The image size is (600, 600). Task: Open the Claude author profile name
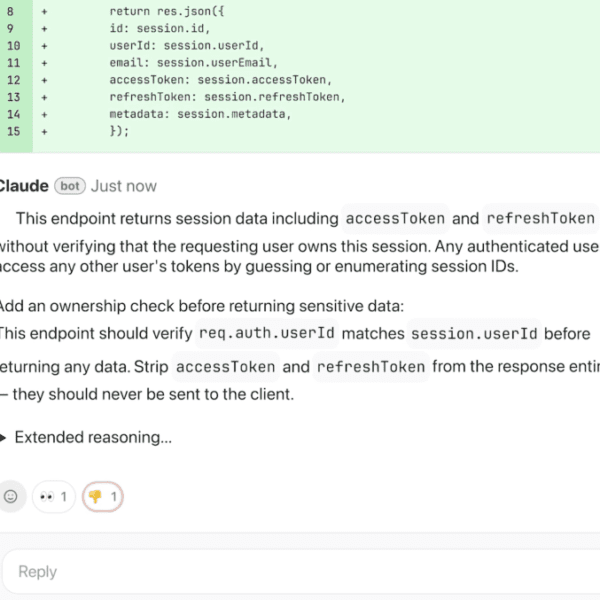22,186
